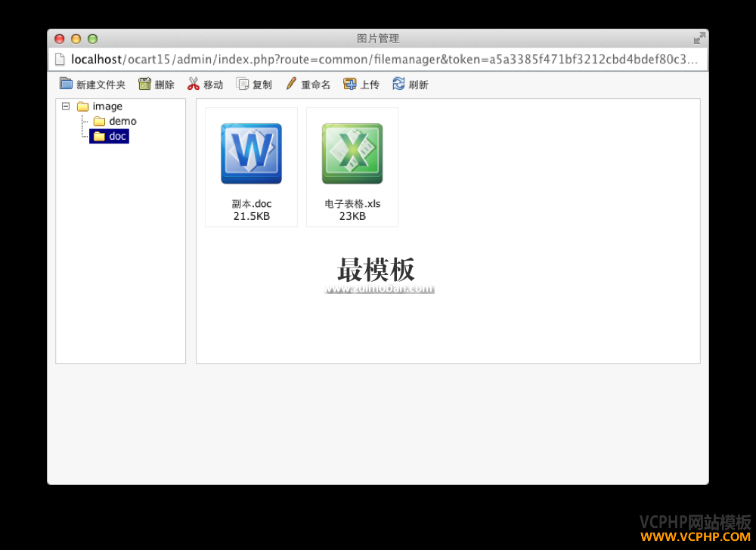The height and width of the screenshot is (550, 756).
Task: Click the page icon beside the URL
Action: tap(60, 59)
